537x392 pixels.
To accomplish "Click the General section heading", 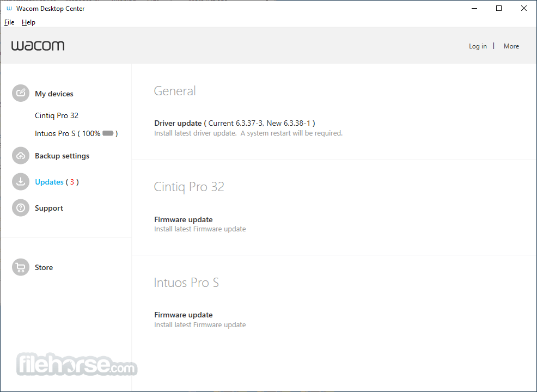I will (175, 91).
